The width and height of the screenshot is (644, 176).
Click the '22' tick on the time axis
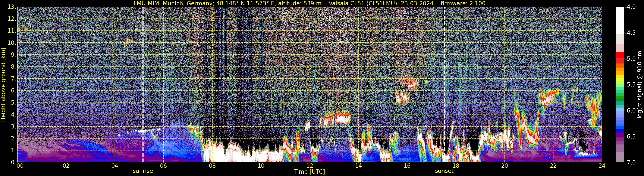553,166
